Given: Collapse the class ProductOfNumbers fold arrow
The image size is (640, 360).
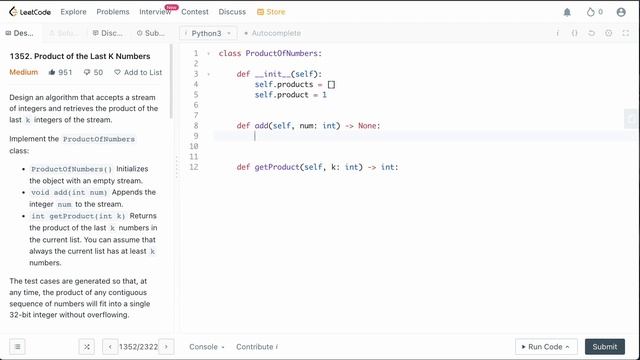Looking at the screenshot, I should point(209,53).
